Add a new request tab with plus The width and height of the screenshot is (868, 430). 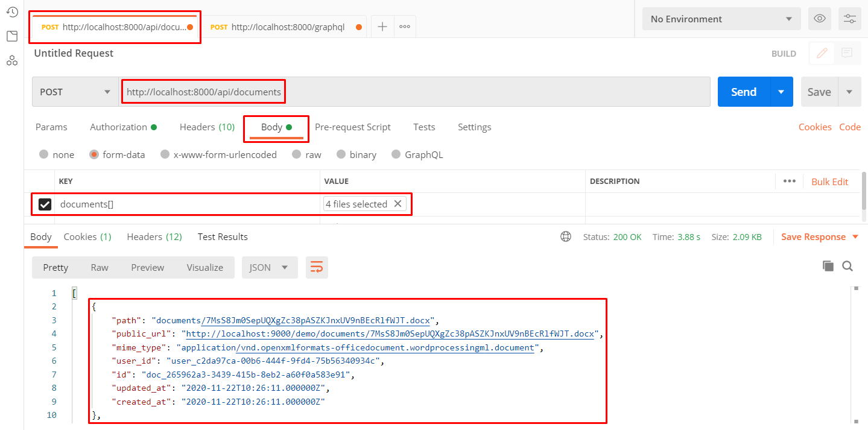click(x=382, y=27)
